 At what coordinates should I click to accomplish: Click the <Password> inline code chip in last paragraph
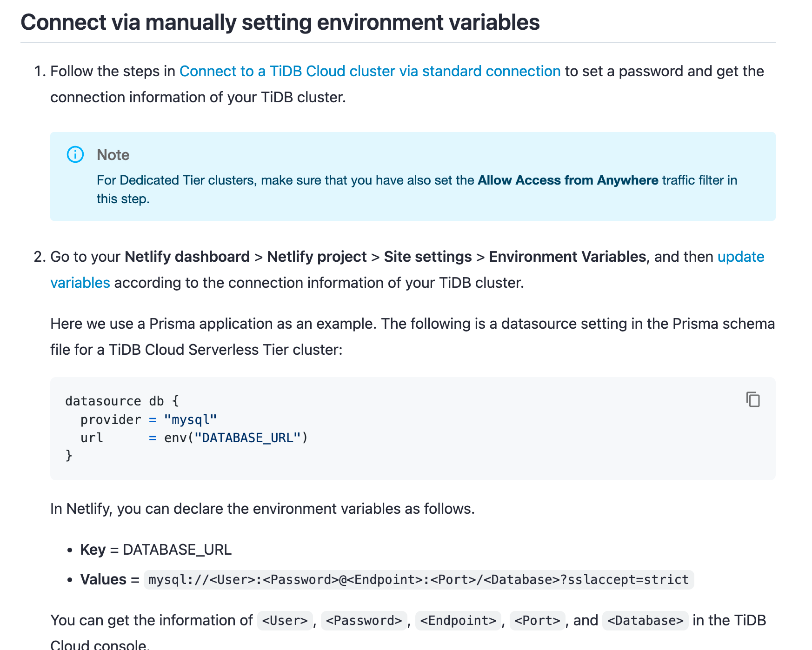tap(364, 621)
